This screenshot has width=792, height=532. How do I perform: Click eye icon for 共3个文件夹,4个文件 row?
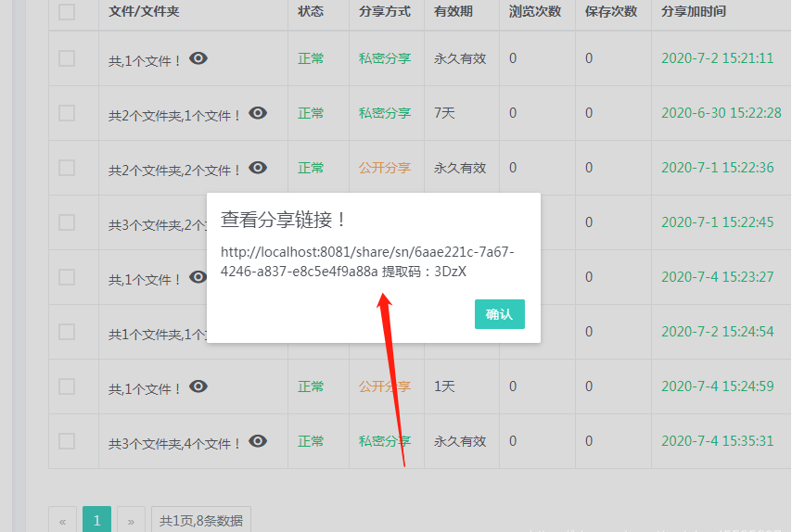point(258,441)
